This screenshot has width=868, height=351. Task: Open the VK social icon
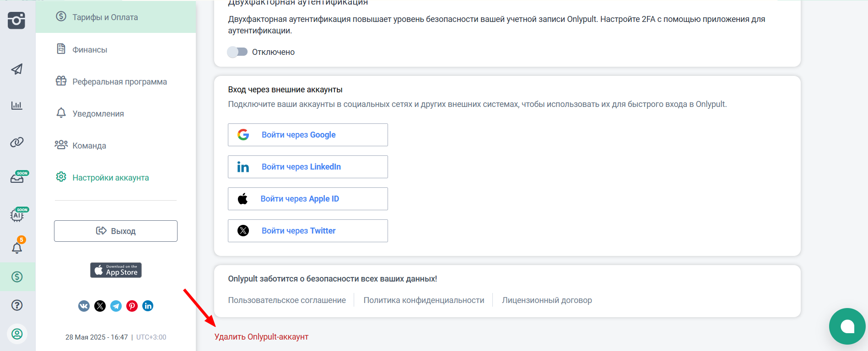click(x=84, y=306)
